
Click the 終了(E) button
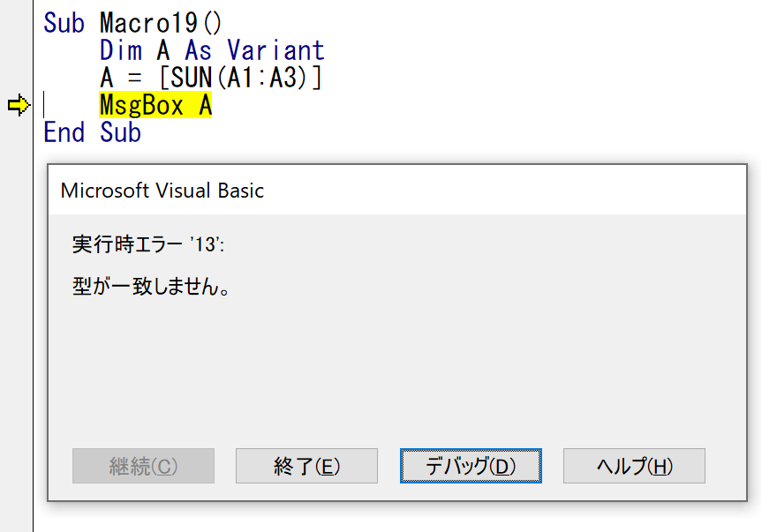[x=306, y=466]
